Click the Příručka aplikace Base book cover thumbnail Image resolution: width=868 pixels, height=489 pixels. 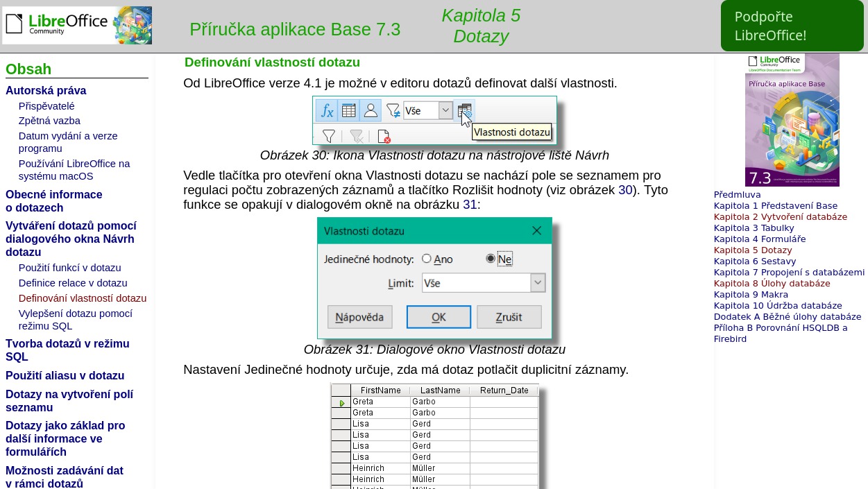(x=792, y=120)
